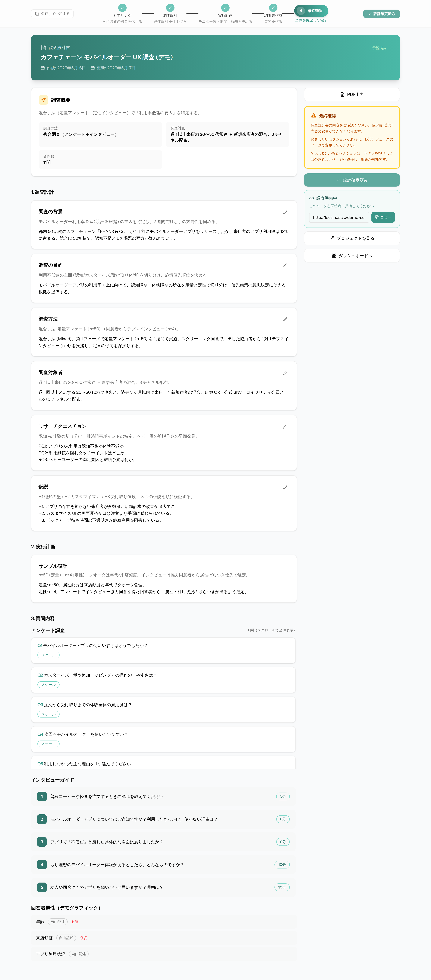
Task: Click the 6分 duration badge
Action: pyautogui.click(x=283, y=819)
